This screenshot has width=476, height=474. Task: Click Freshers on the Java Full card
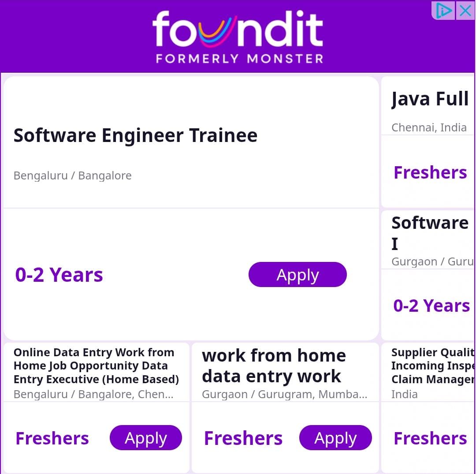[x=430, y=172]
